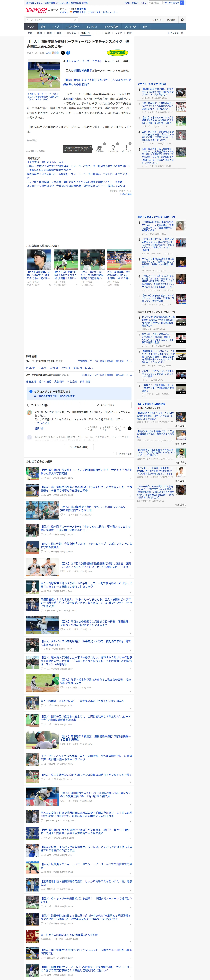Screen dimensions: 210x980
Task: Switch to the 経済 category tab
Action: point(59,33)
